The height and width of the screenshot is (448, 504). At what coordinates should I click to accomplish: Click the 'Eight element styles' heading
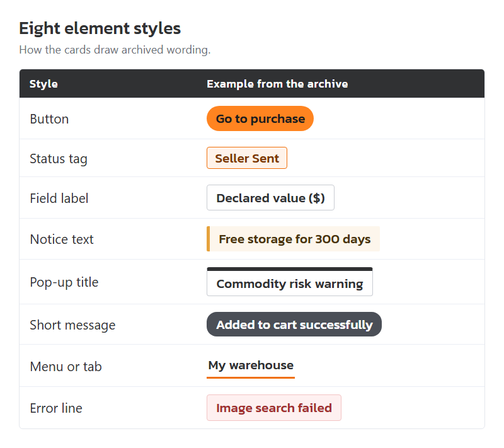pos(100,28)
